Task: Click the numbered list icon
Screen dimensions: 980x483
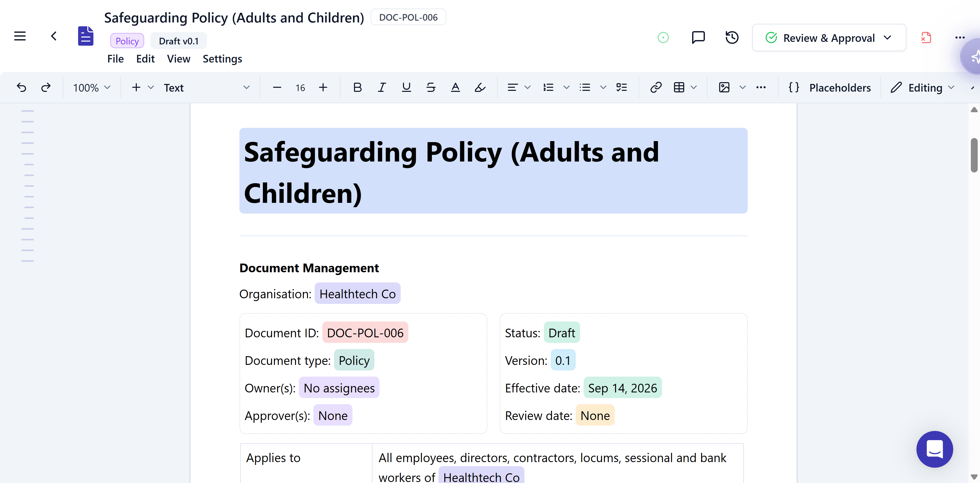Action: (x=548, y=88)
